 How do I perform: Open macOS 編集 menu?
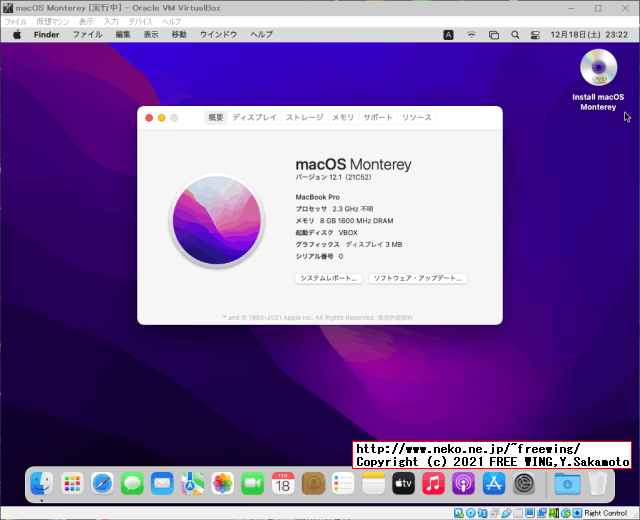tap(123, 35)
